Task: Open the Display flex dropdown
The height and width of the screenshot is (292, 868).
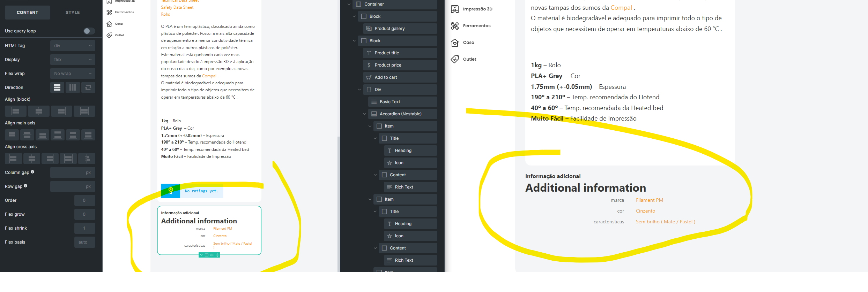Action: (x=73, y=60)
